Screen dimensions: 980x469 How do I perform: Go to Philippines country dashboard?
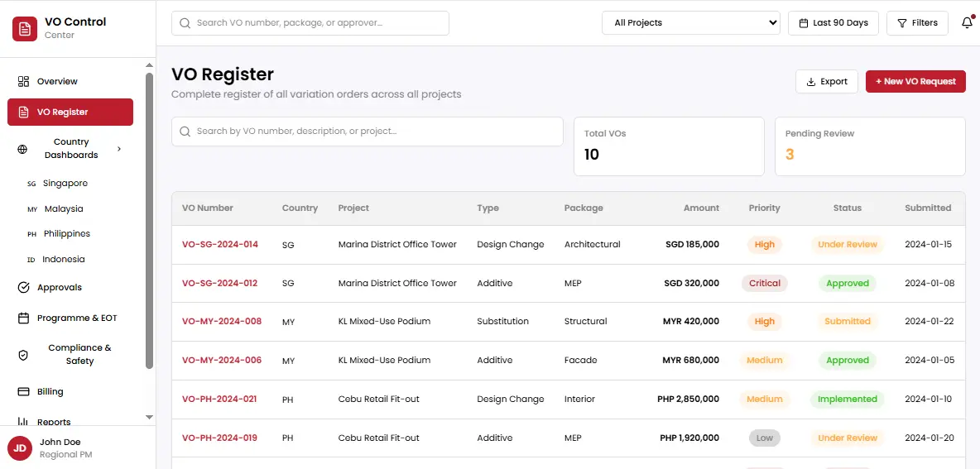tap(67, 234)
